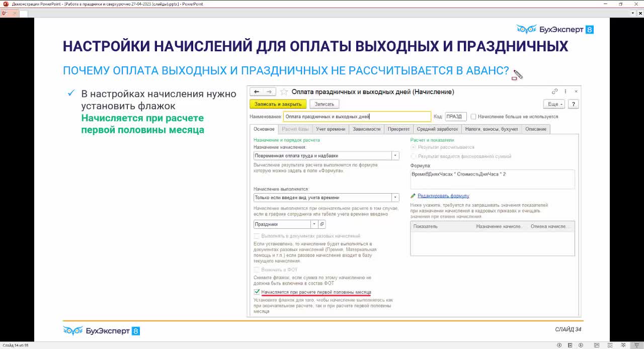644x349 pixels.
Task: Open the help question mark button
Action: (573, 104)
